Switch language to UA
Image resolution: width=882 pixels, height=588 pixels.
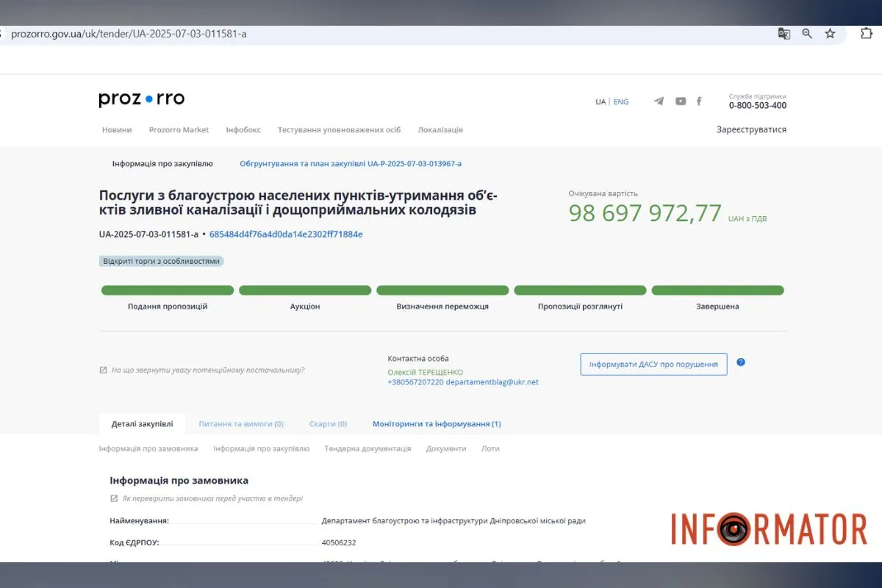(600, 102)
